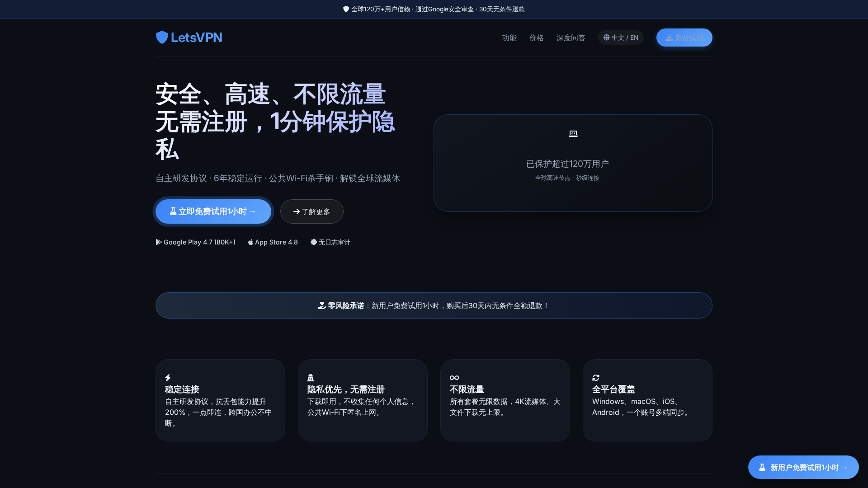Click 已保护超过120万用户 text

(567, 164)
